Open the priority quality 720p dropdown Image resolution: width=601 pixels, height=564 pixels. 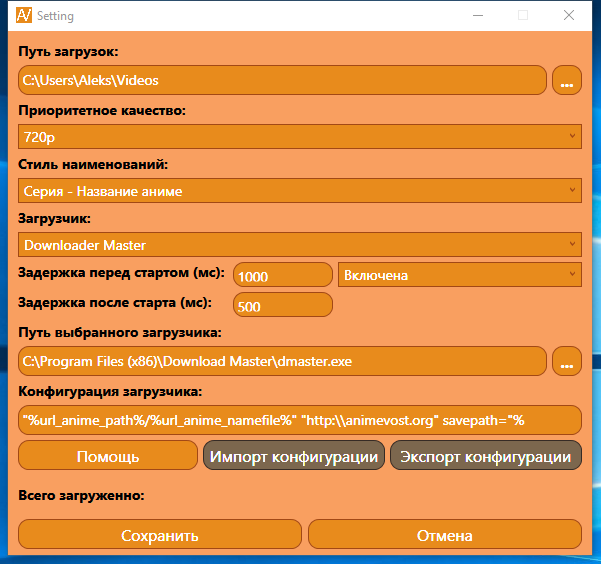(300, 136)
